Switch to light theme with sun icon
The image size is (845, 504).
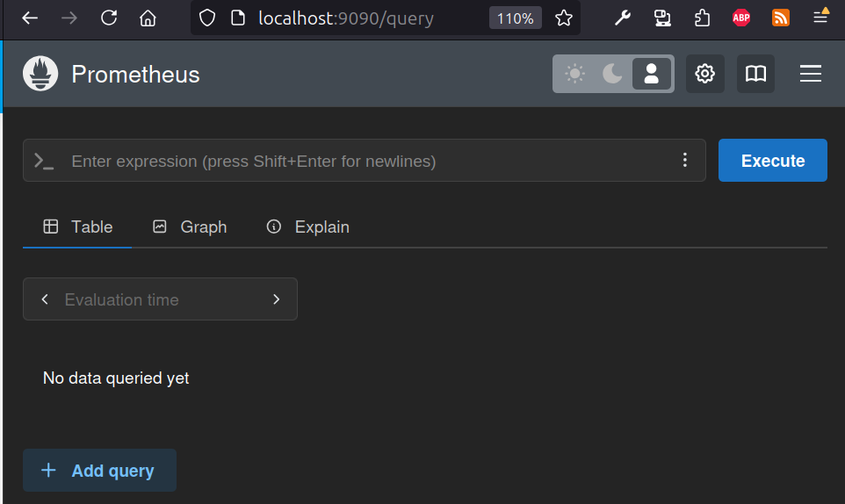tap(574, 74)
